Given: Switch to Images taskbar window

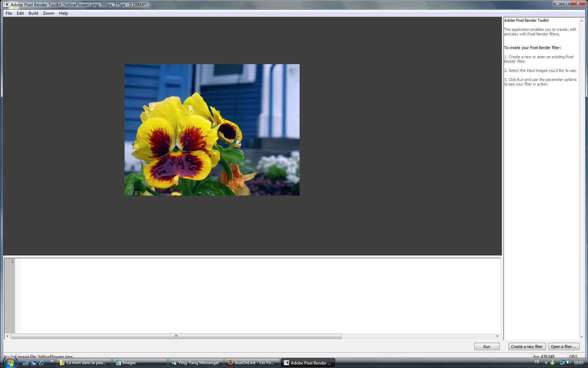Looking at the screenshot, I should 140,363.
